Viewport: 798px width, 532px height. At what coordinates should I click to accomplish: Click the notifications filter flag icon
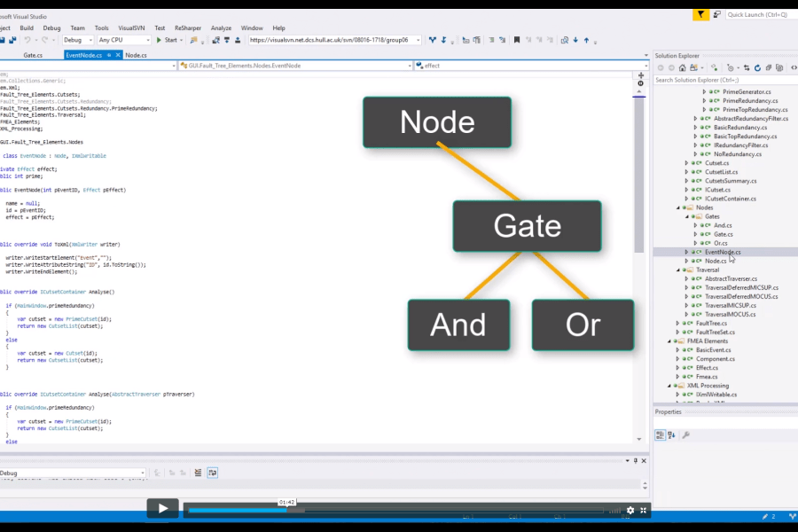[701, 14]
